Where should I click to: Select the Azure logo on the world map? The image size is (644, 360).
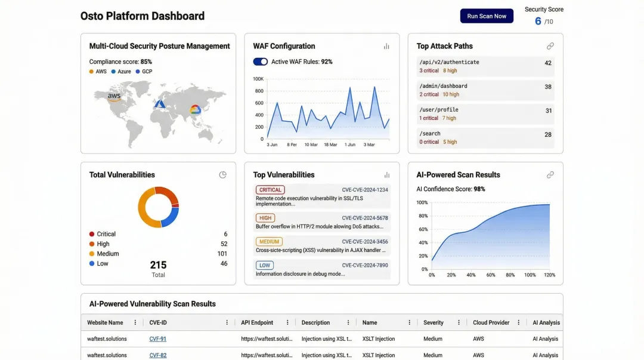[160, 106]
